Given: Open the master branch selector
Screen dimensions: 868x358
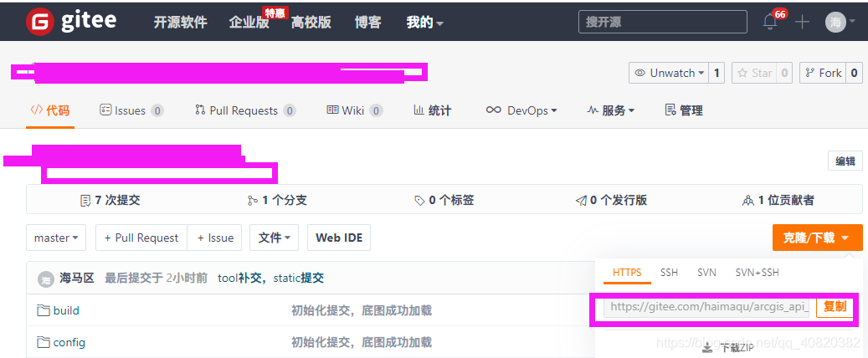Looking at the screenshot, I should coord(56,238).
